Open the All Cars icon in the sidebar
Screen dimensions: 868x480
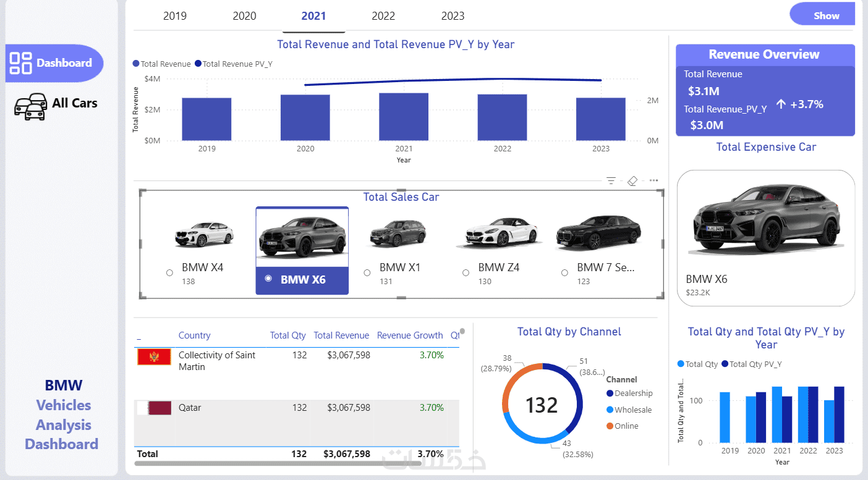pyautogui.click(x=30, y=106)
